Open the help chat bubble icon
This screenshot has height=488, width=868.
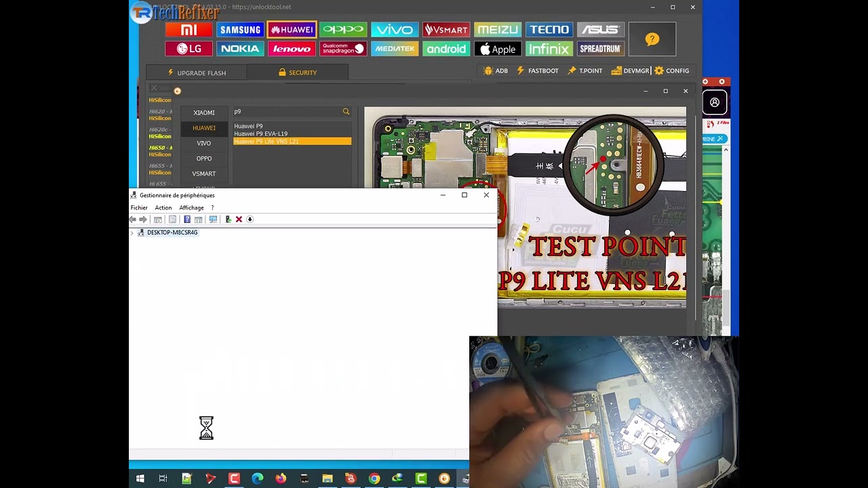click(652, 39)
